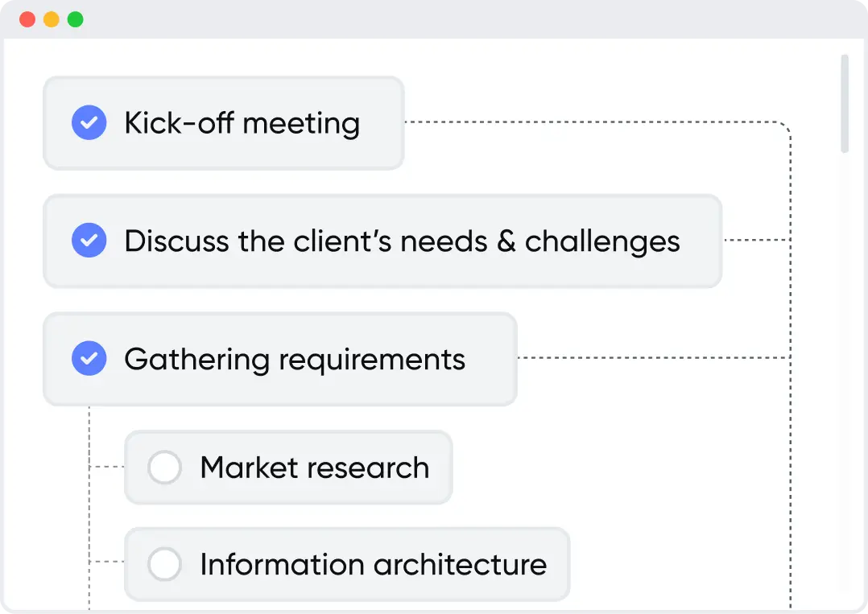Image resolution: width=868 pixels, height=614 pixels.
Task: Uncheck the Kick-off meeting blue checkmark
Action: tap(89, 122)
